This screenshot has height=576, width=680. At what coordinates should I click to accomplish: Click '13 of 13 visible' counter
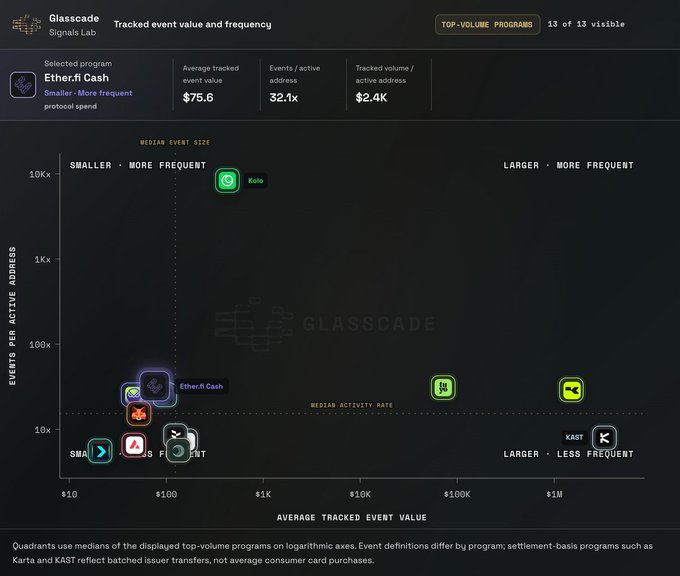[586, 24]
